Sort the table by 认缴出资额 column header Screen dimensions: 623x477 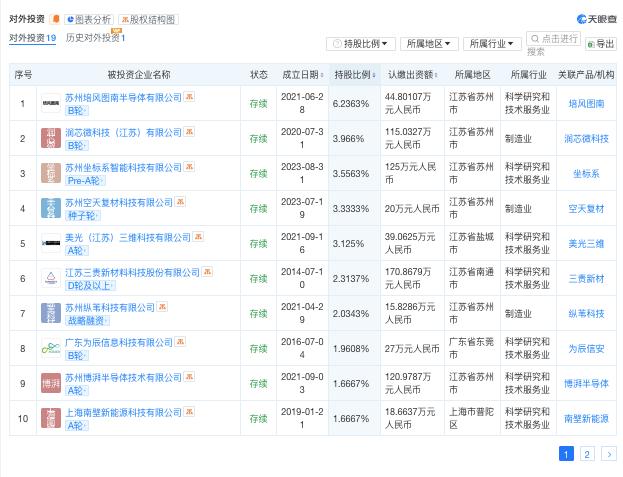[412, 75]
